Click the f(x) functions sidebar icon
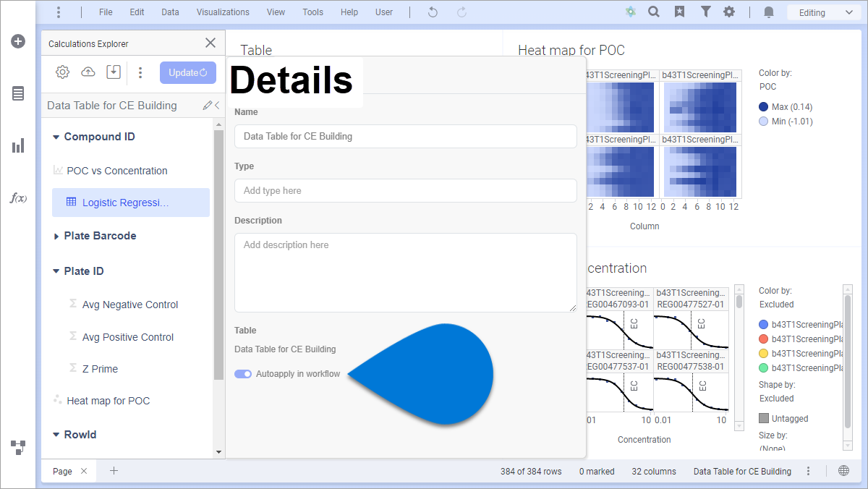Screen dimensions: 868x489 coord(18,198)
